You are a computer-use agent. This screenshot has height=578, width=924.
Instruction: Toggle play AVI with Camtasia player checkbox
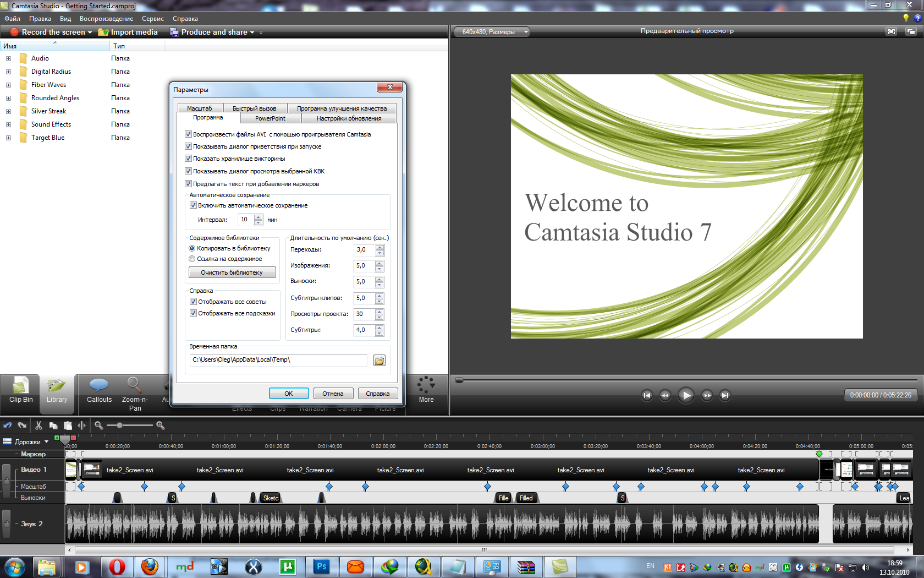(188, 134)
